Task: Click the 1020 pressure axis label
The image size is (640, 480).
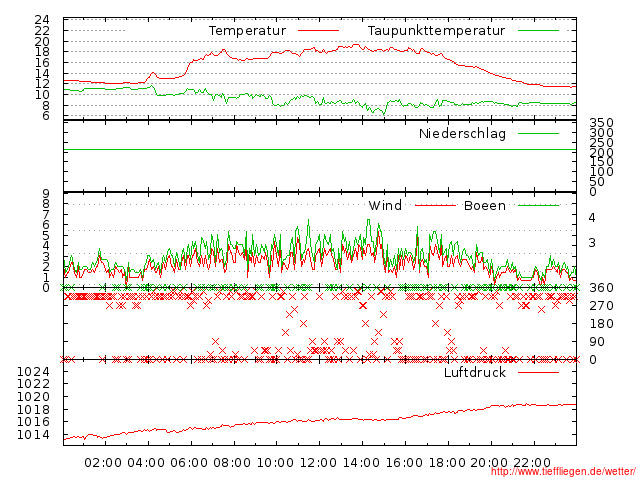Action: [x=33, y=397]
